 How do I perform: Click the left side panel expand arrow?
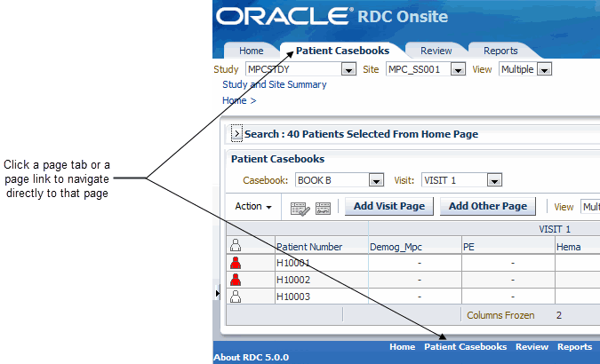click(218, 293)
